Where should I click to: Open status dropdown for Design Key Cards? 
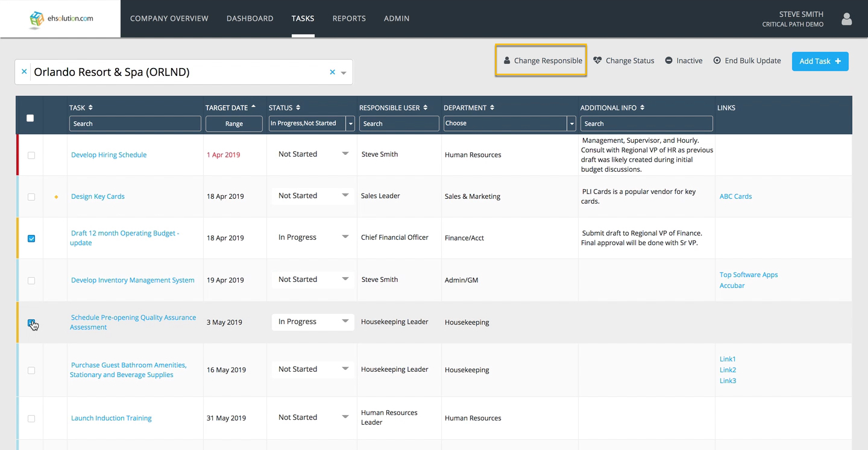[x=312, y=196]
